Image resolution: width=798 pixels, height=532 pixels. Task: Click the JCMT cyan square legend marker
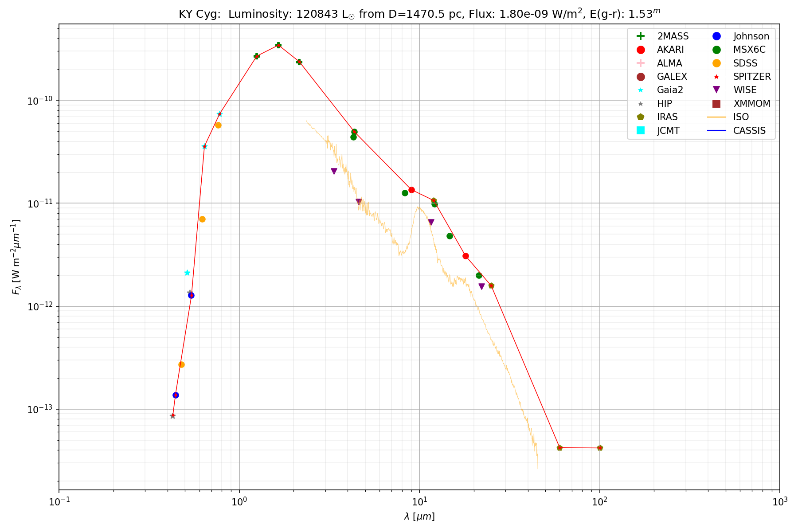(x=641, y=130)
